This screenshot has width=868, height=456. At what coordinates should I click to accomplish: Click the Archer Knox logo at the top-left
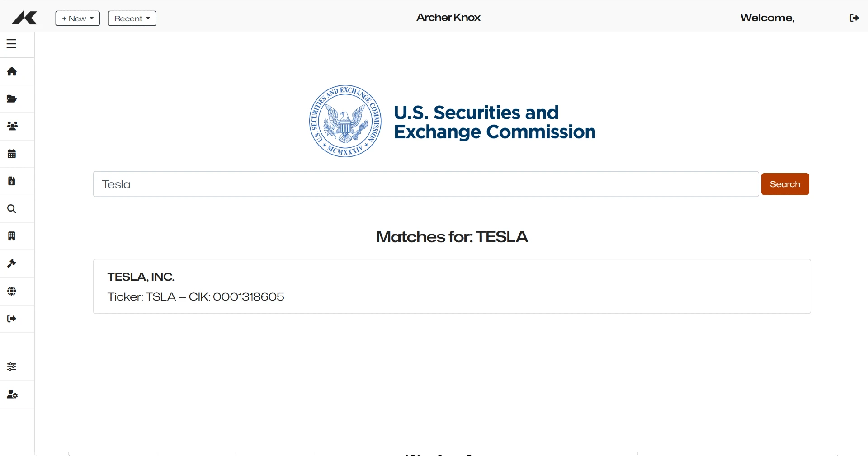tap(24, 18)
